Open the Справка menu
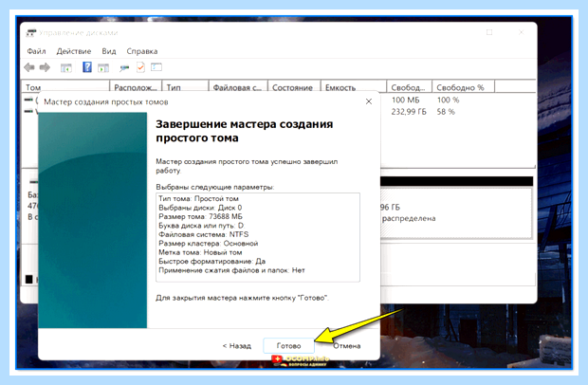This screenshot has width=588, height=385. click(141, 51)
